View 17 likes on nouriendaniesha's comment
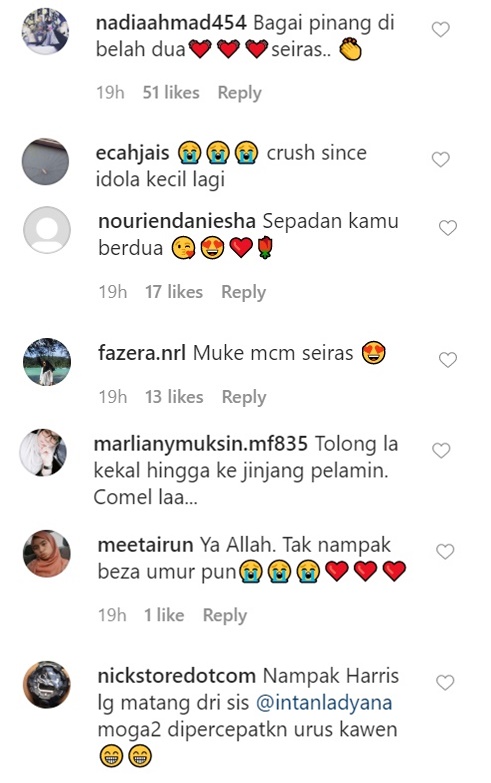The height and width of the screenshot is (783, 491). (x=174, y=292)
